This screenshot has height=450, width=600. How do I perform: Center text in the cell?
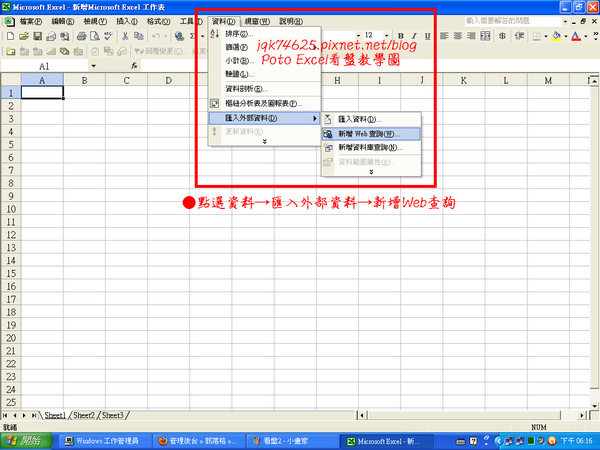(458, 36)
